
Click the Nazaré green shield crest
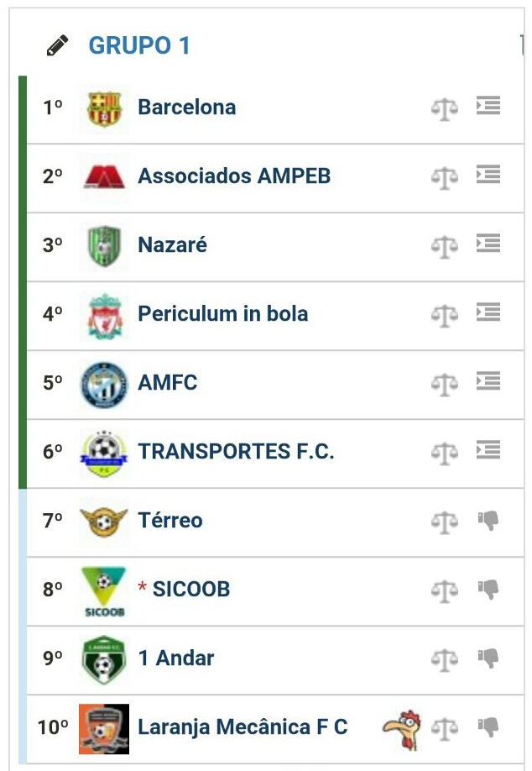(104, 246)
